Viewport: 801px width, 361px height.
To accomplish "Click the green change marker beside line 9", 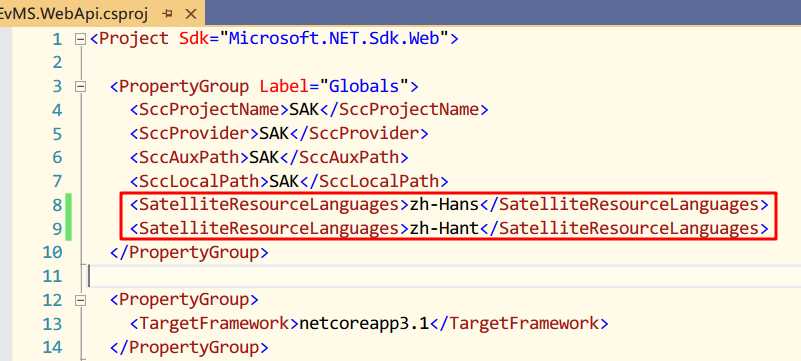I will point(68,228).
